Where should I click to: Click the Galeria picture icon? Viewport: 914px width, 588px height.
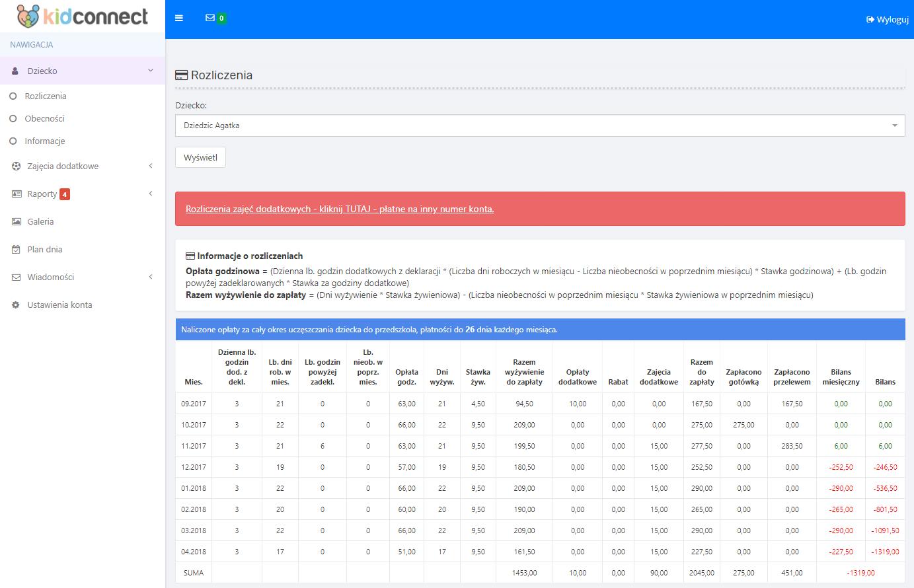tap(17, 221)
